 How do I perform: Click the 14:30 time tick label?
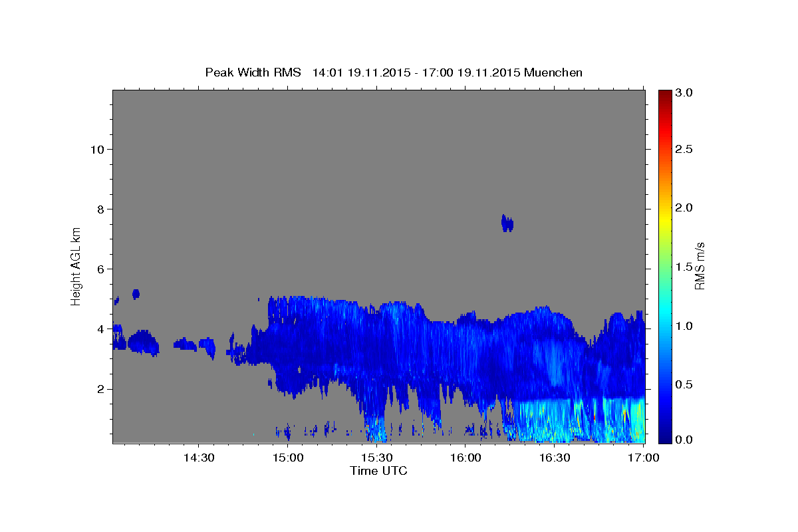(199, 458)
